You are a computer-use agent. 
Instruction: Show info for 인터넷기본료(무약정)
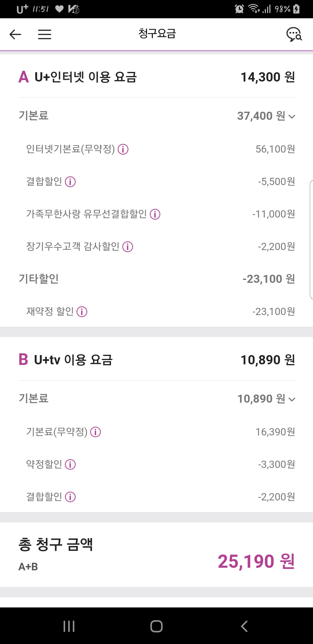point(123,149)
